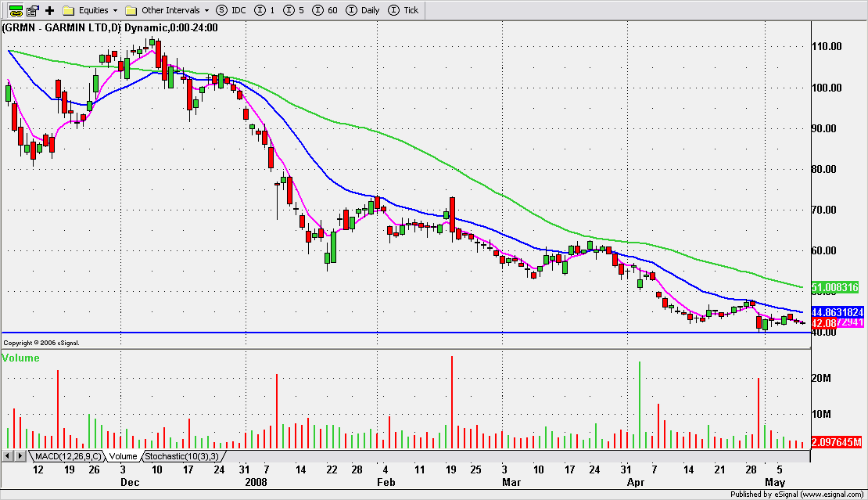The width and height of the screenshot is (868, 500).
Task: Select the Daily interval button
Action: point(363,10)
